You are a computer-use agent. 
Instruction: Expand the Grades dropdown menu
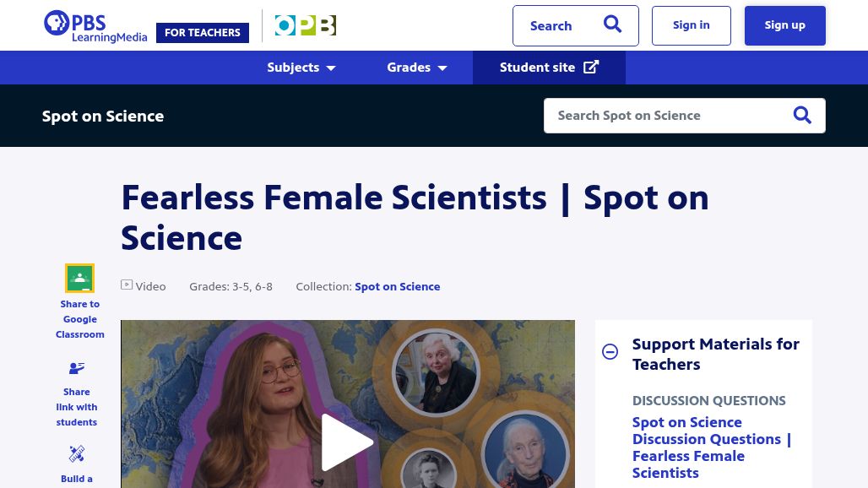[x=416, y=68]
